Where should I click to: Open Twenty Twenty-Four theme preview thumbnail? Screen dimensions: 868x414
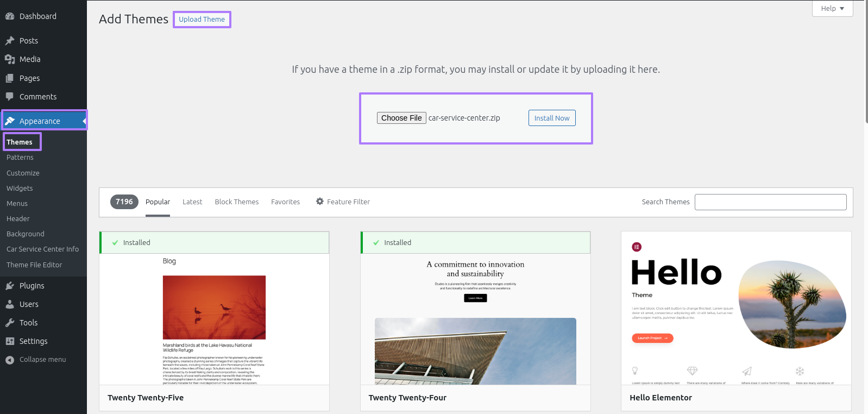(475, 319)
